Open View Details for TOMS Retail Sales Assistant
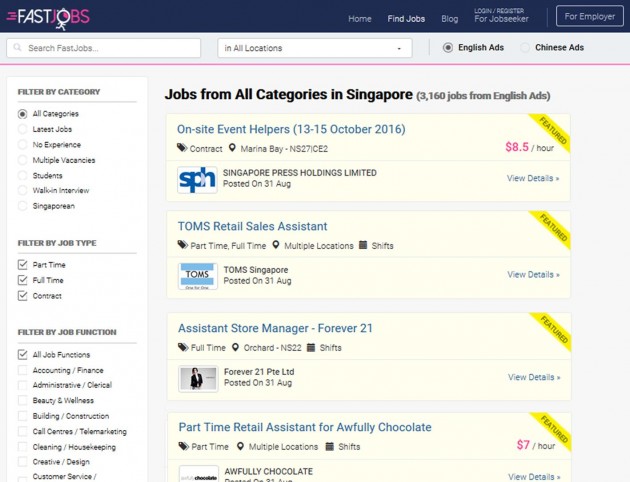This screenshot has width=630, height=482. click(533, 274)
